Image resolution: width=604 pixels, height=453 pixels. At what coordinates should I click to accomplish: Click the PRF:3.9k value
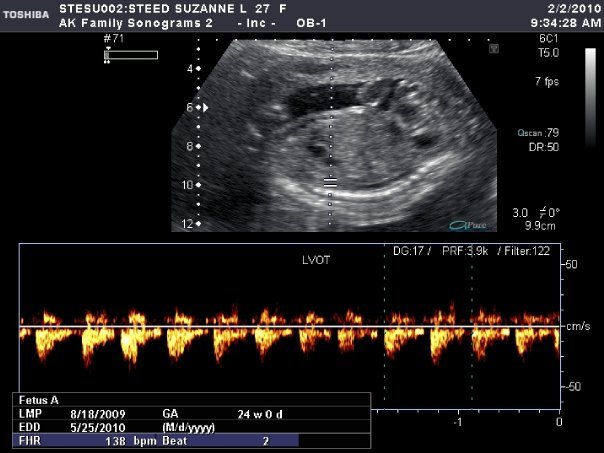click(x=465, y=251)
